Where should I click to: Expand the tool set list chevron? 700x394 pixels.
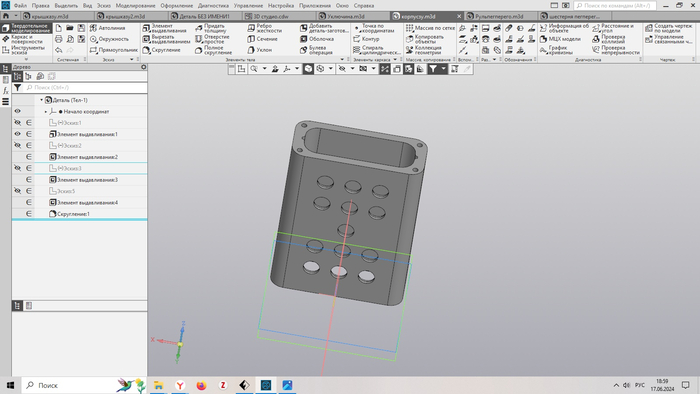pyautogui.click(x=26, y=59)
